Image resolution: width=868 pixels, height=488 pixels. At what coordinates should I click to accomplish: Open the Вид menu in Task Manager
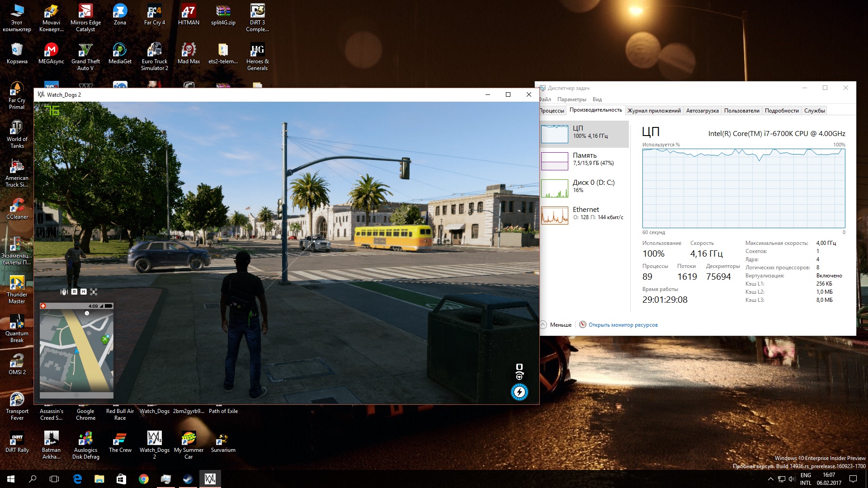[x=597, y=99]
